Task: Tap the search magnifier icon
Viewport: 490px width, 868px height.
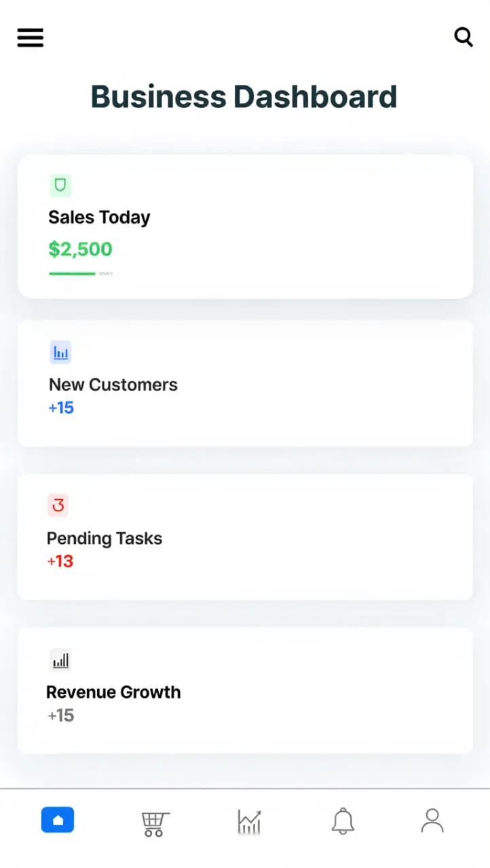Action: click(x=464, y=37)
